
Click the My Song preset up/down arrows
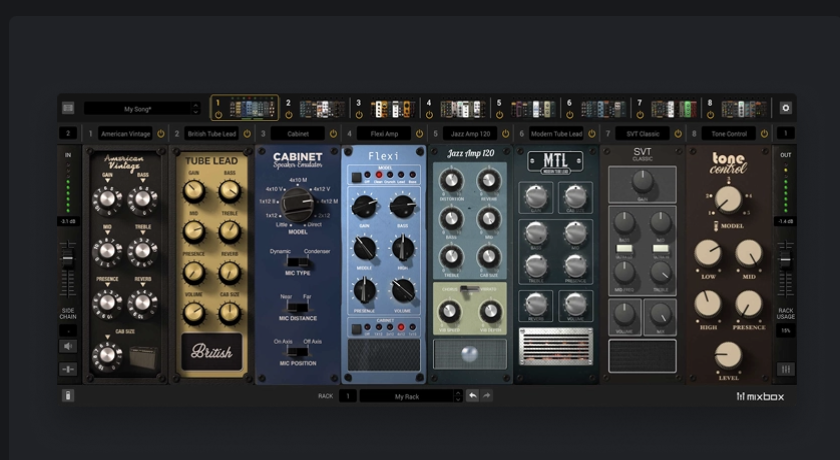pyautogui.click(x=196, y=109)
